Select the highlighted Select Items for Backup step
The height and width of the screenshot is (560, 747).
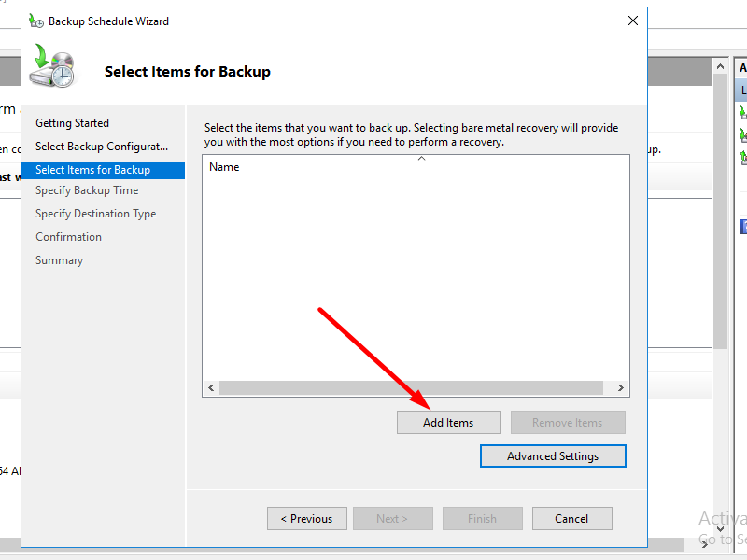92,170
